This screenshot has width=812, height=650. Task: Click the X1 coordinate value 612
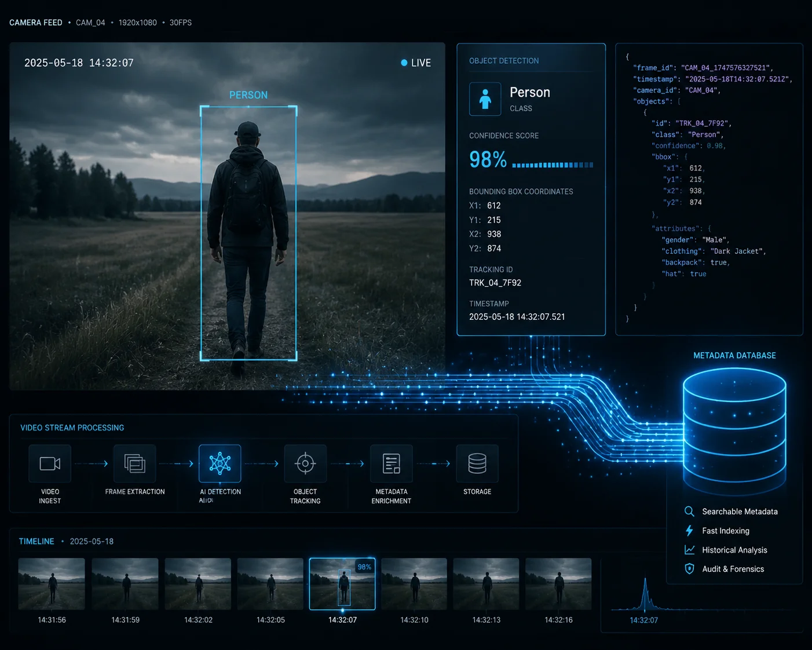494,206
